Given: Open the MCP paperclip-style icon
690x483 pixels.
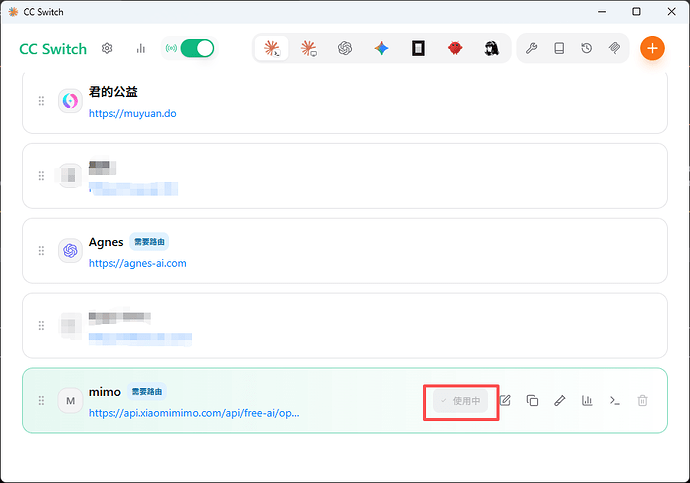Looking at the screenshot, I should pos(614,48).
